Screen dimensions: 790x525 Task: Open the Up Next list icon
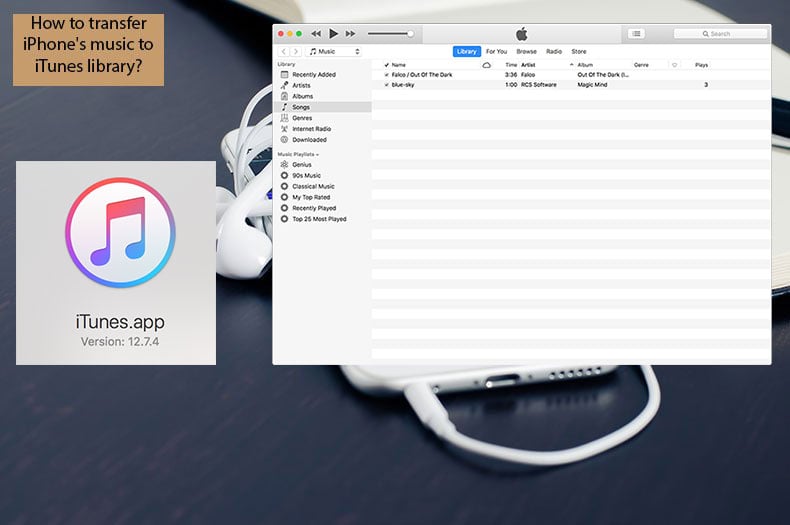tap(636, 34)
